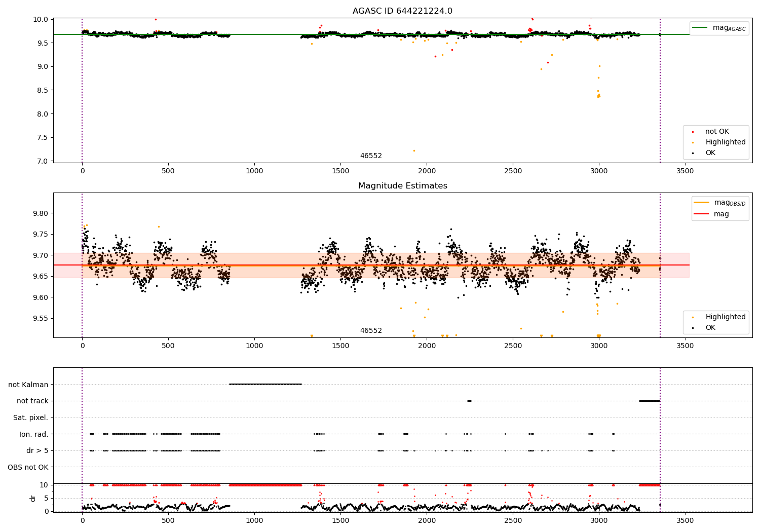Viewport: 760px width, 532px height.
Task: Click the '7.5' y-tick of the top plot
Action: click(x=44, y=137)
